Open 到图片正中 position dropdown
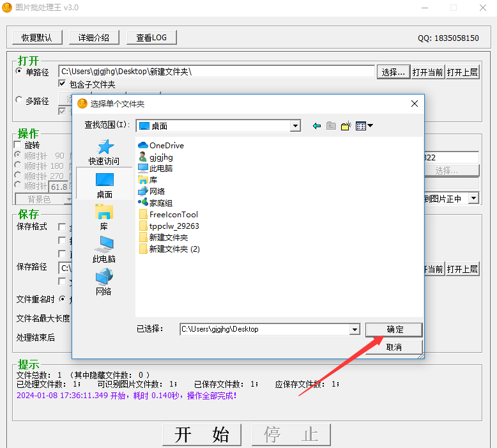This screenshot has height=448, width=497. point(473,198)
